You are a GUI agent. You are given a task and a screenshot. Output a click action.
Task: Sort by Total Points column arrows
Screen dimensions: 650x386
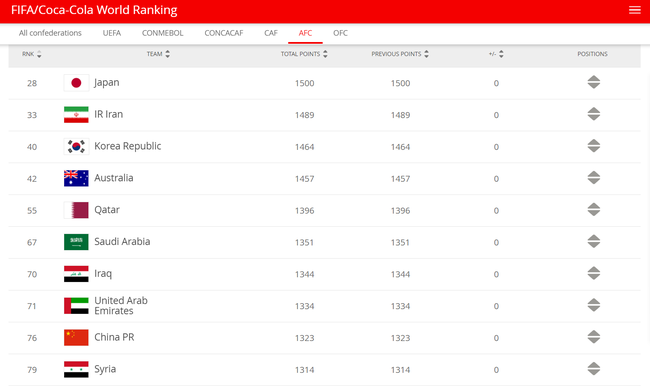325,54
